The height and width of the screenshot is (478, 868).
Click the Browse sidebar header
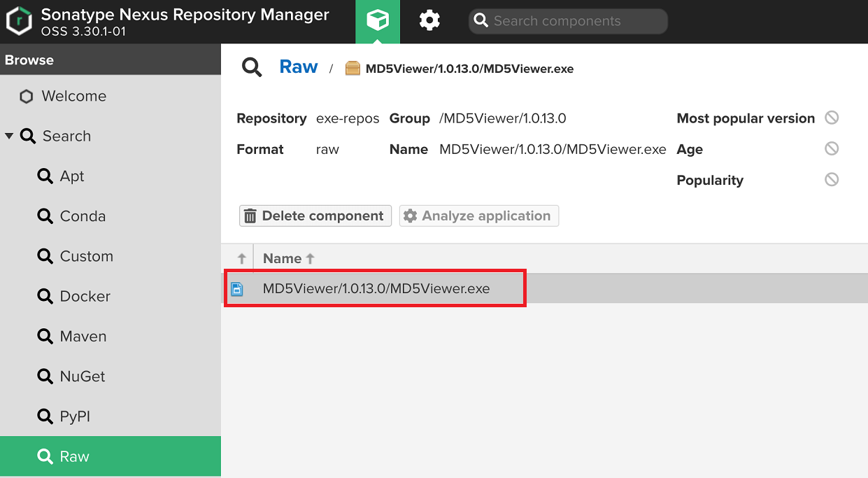tap(111, 60)
